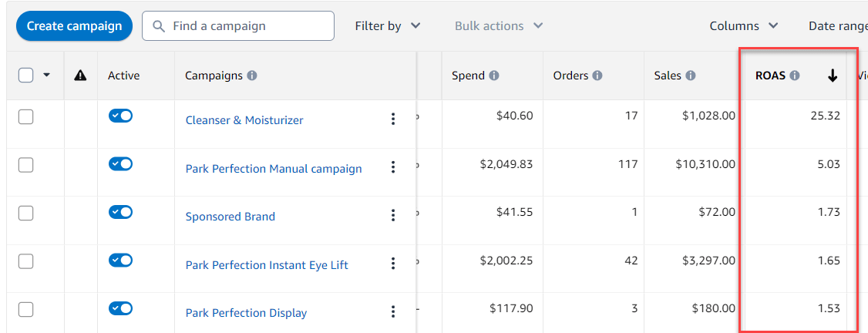Open the Bulk actions dropdown
868x333 pixels.
click(499, 26)
